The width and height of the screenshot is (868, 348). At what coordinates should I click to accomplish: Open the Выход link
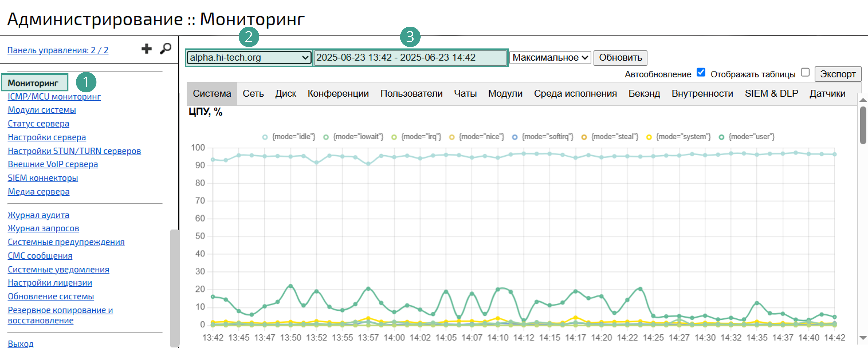click(20, 344)
